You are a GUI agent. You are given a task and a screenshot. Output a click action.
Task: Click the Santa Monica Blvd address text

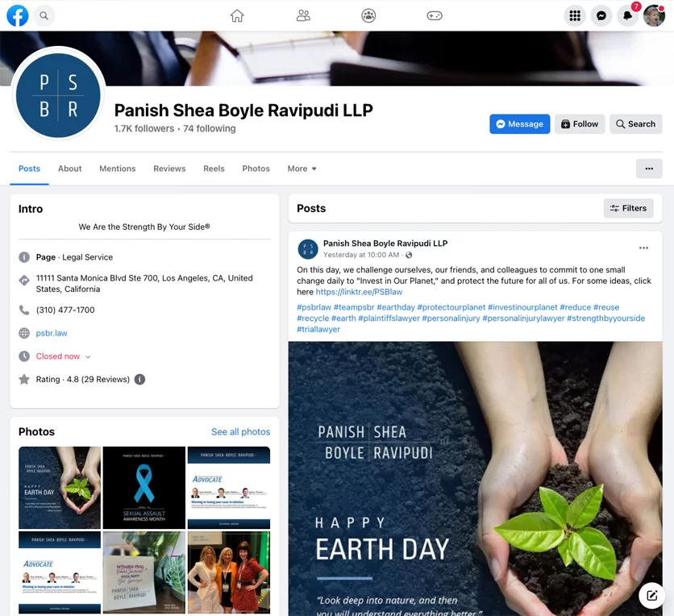[x=144, y=283]
